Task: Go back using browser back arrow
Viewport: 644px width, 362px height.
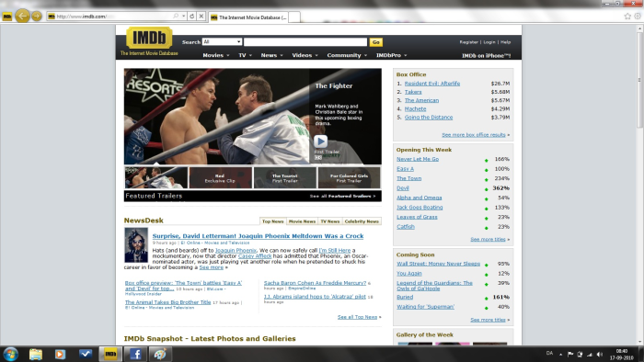Action: (x=22, y=16)
